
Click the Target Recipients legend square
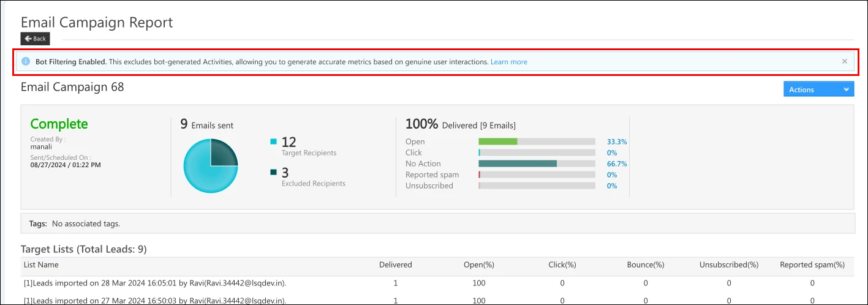274,142
